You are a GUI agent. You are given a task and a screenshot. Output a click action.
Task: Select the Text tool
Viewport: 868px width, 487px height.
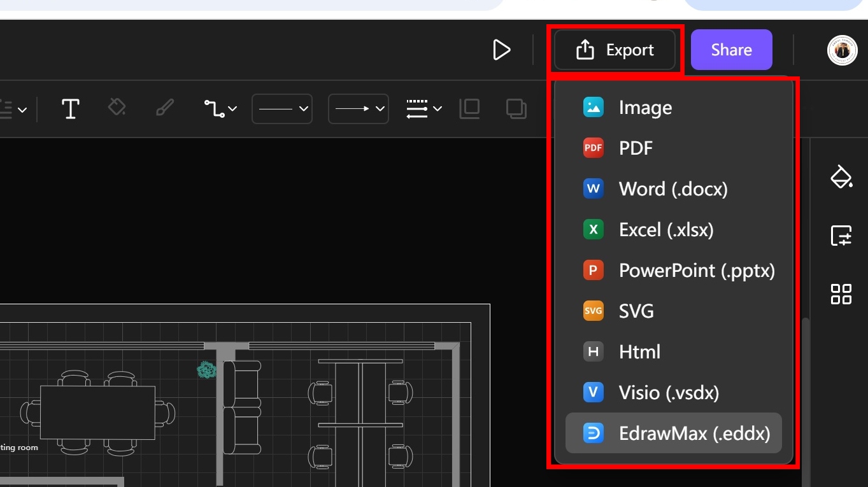70,109
